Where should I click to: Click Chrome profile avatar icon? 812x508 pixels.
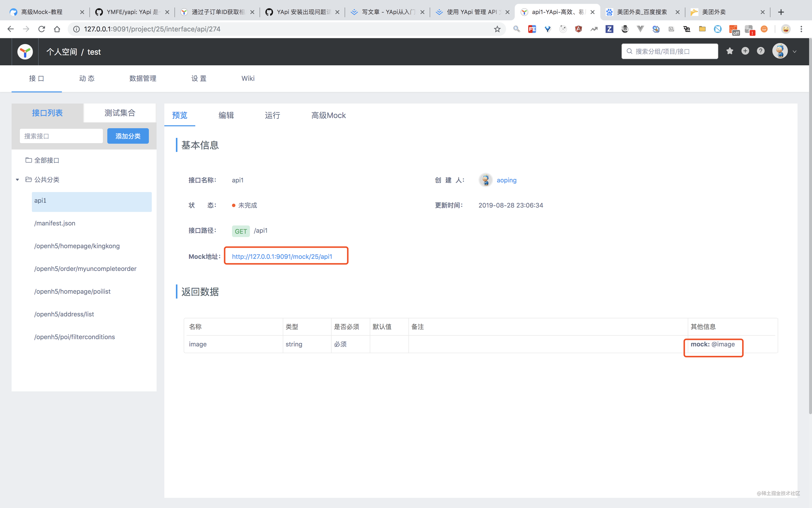tap(786, 29)
